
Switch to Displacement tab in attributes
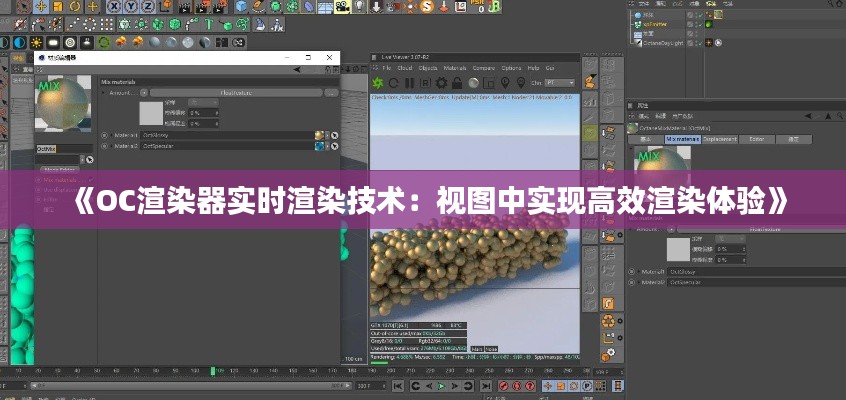[x=719, y=139]
